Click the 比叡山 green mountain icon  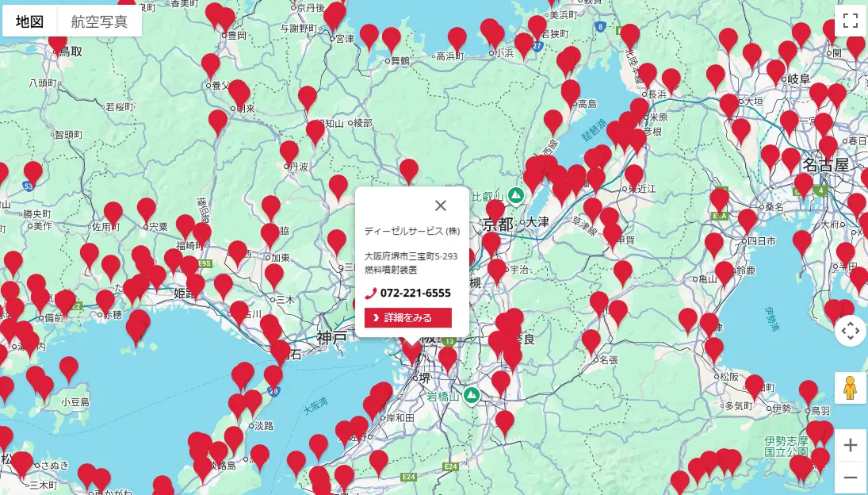pyautogui.click(x=517, y=194)
